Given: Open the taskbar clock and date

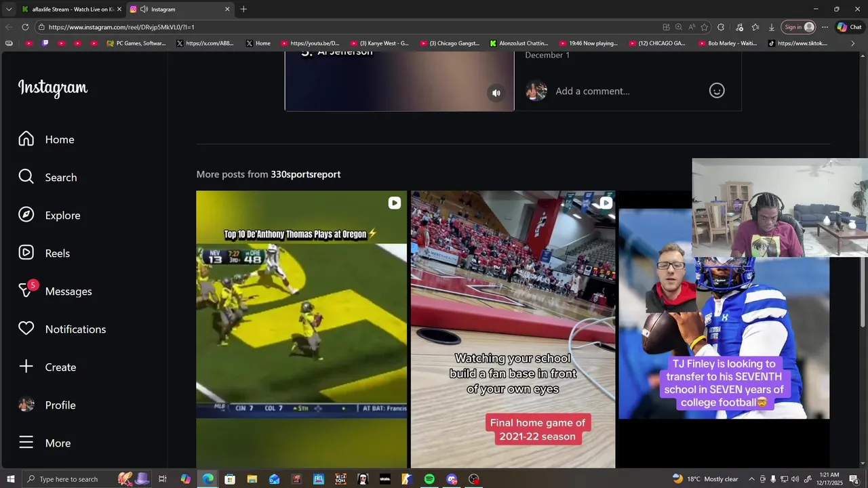Looking at the screenshot, I should (830, 479).
